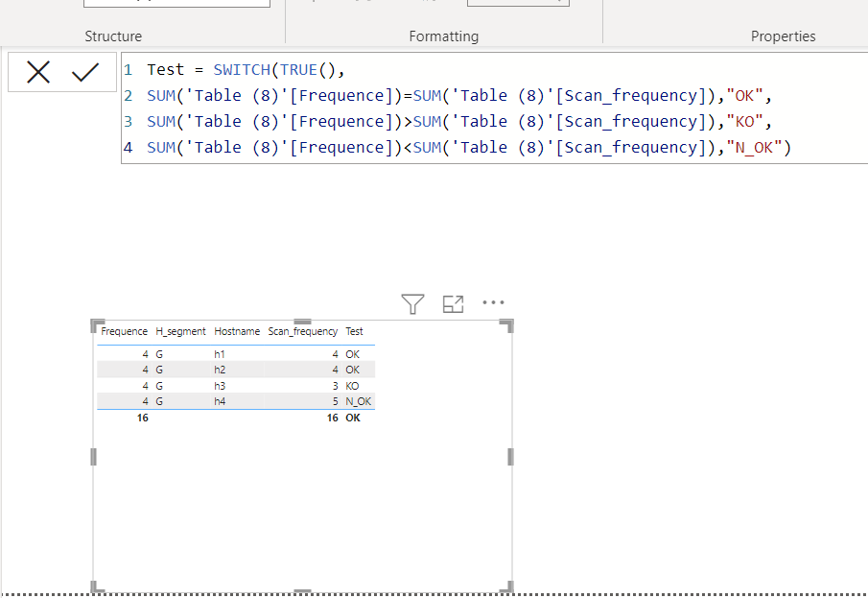Click formula line 3 returning "KO"
The image size is (868, 598).
click(x=458, y=121)
